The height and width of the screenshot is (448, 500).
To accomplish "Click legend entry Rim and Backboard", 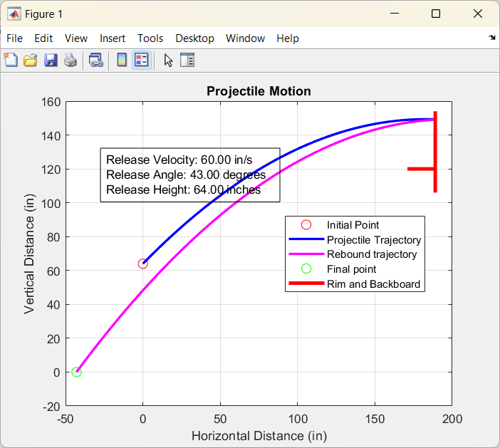I will pos(373,283).
